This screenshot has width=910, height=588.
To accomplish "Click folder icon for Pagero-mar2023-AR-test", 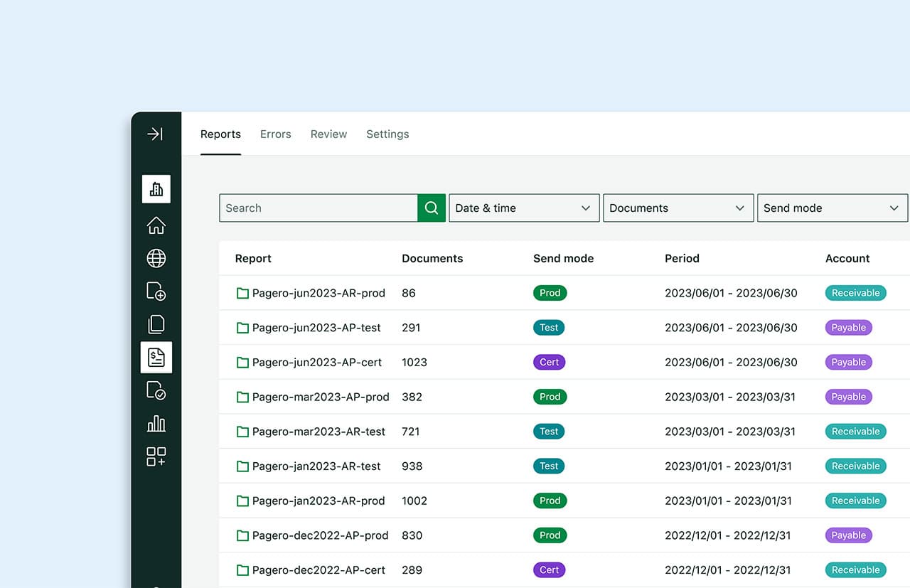I will (242, 432).
